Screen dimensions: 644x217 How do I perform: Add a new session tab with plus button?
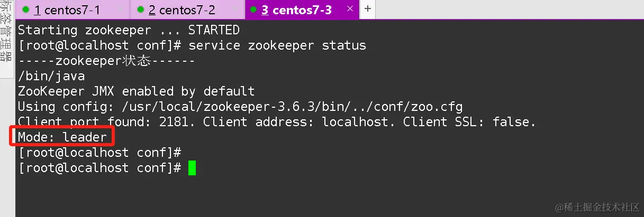point(368,9)
